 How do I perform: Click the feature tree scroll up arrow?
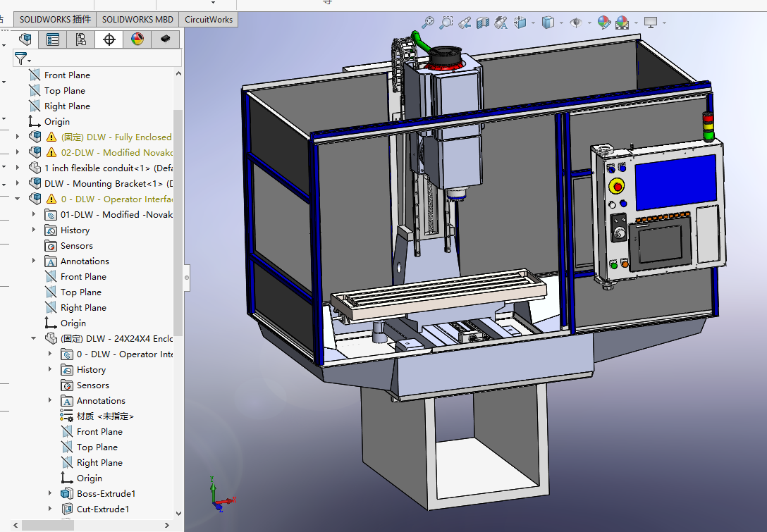pyautogui.click(x=178, y=74)
